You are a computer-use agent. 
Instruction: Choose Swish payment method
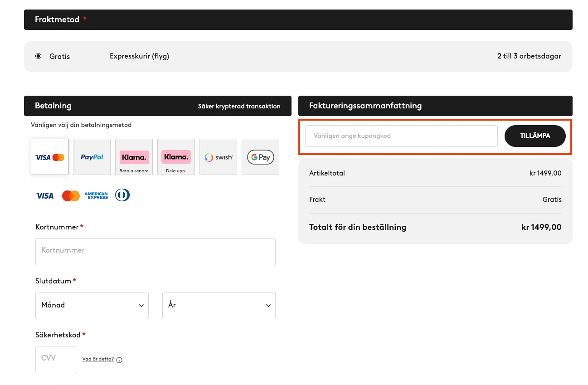click(x=218, y=157)
